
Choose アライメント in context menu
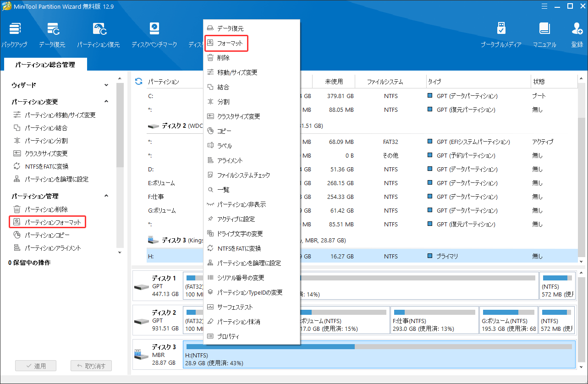click(252, 160)
